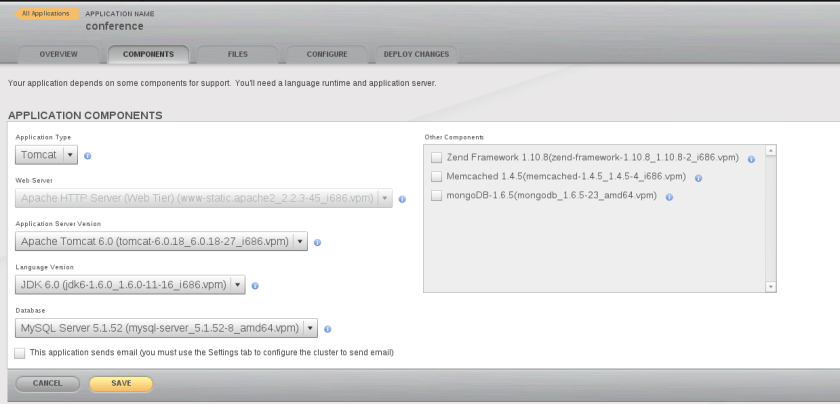840x404 pixels.
Task: Click info icon beside mongoDB entry
Action: click(x=669, y=196)
